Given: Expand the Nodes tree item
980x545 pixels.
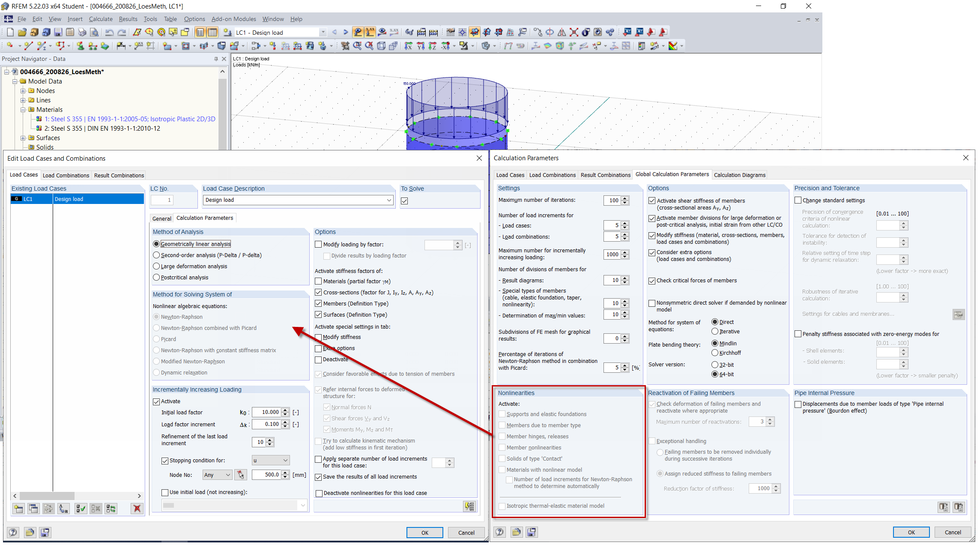Looking at the screenshot, I should coord(24,91).
